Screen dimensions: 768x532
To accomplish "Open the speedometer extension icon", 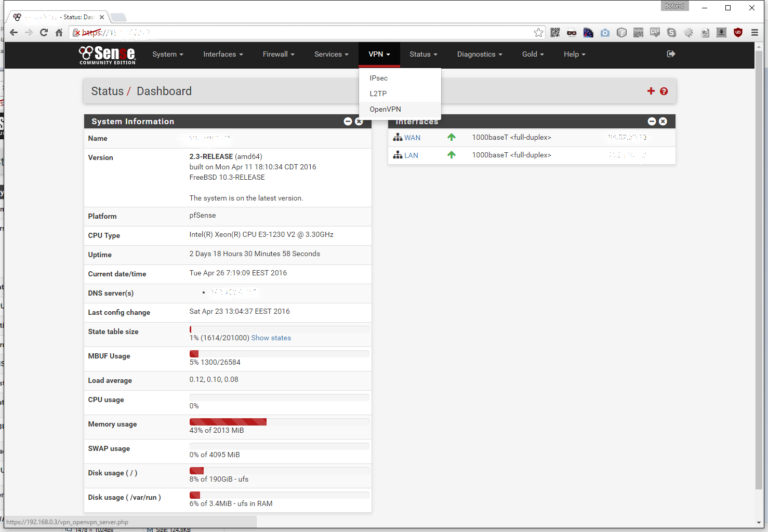I will (x=588, y=33).
